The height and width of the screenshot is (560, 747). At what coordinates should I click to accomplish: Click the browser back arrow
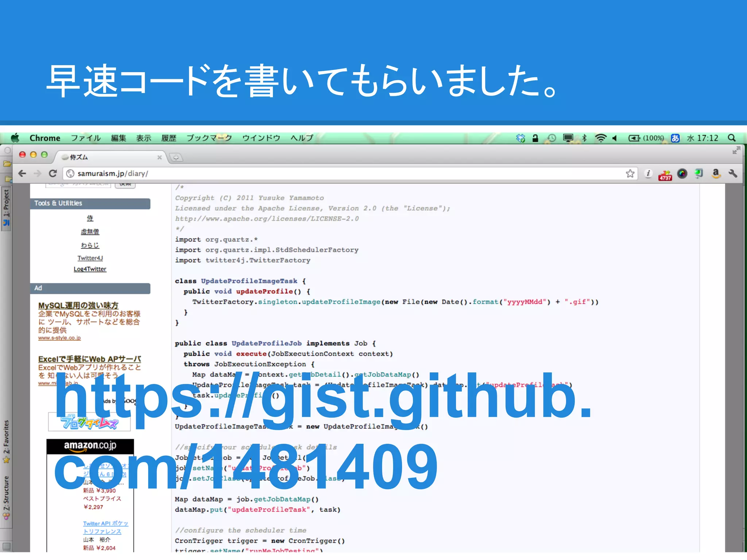tap(22, 174)
